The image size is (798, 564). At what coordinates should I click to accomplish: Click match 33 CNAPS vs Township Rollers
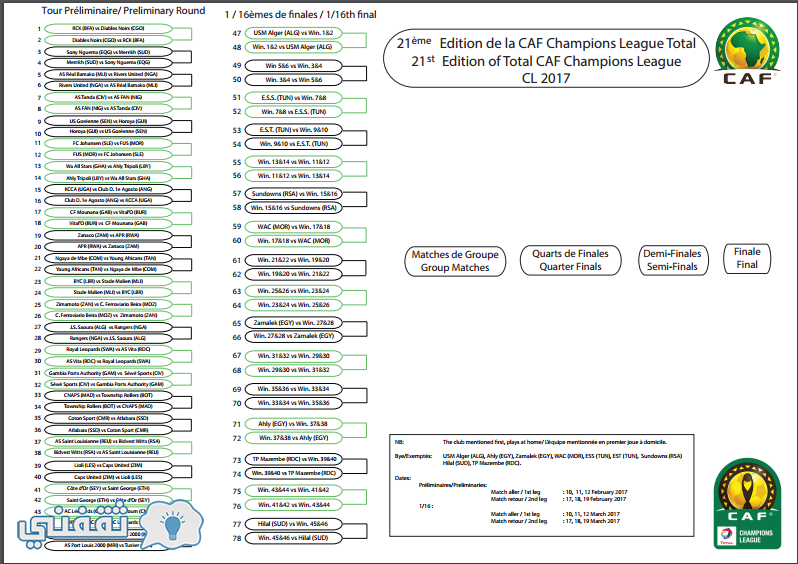(108, 396)
